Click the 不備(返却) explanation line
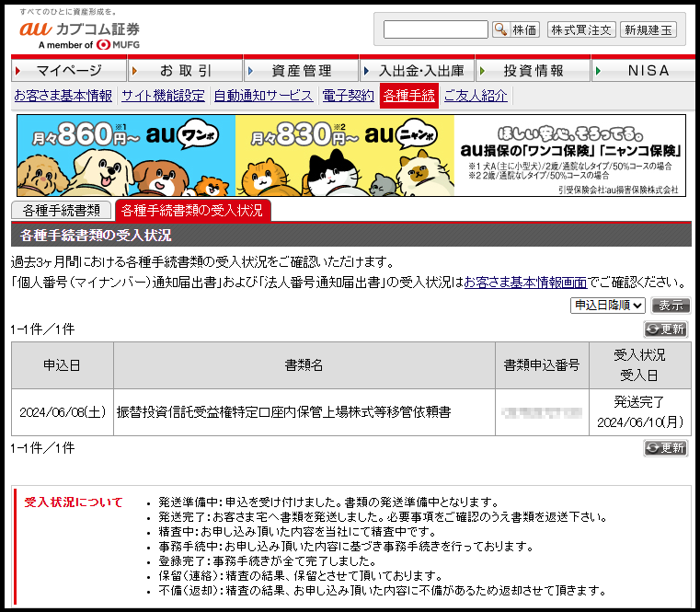Image resolution: width=700 pixels, height=612 pixels. click(382, 591)
